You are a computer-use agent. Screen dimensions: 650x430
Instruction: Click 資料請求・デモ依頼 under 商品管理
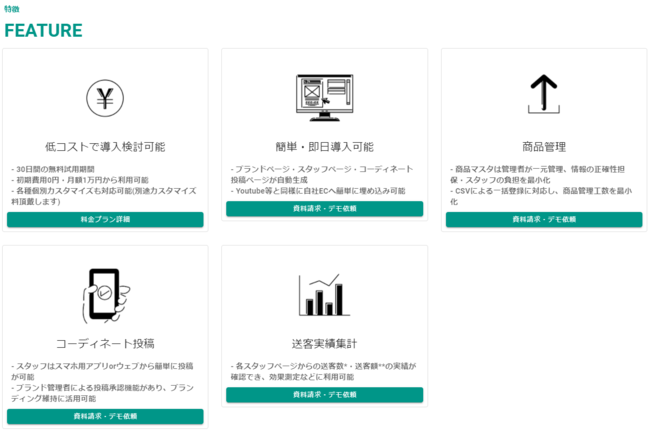(x=544, y=219)
